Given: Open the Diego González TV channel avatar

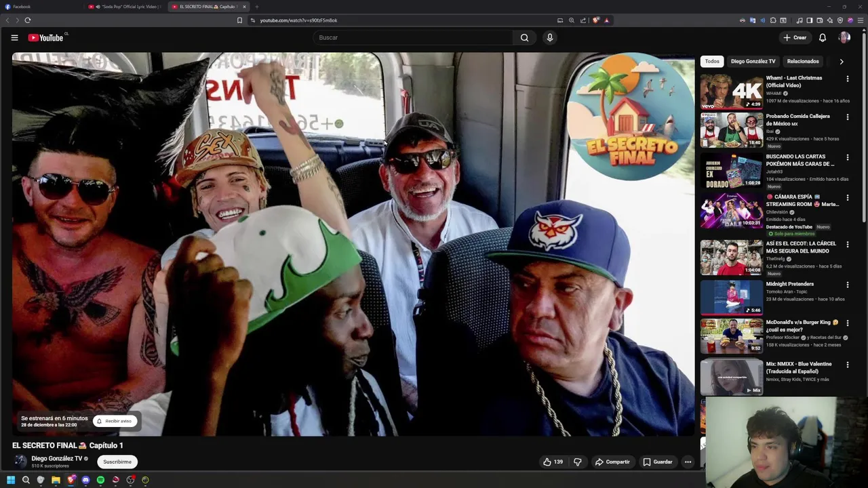Looking at the screenshot, I should click(21, 462).
